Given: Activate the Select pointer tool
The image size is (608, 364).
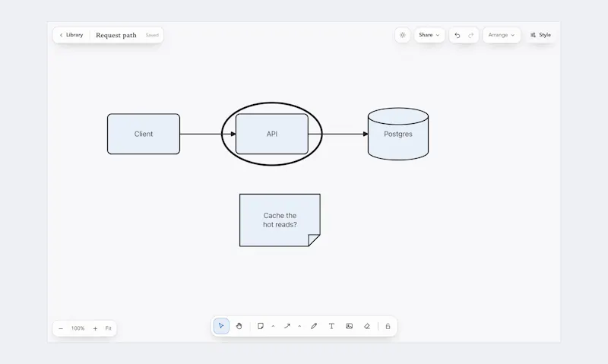Looking at the screenshot, I should (x=221, y=326).
